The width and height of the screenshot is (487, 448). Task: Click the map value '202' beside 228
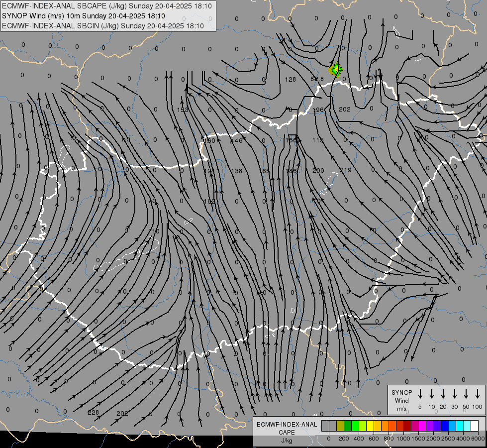pyautogui.click(x=122, y=413)
